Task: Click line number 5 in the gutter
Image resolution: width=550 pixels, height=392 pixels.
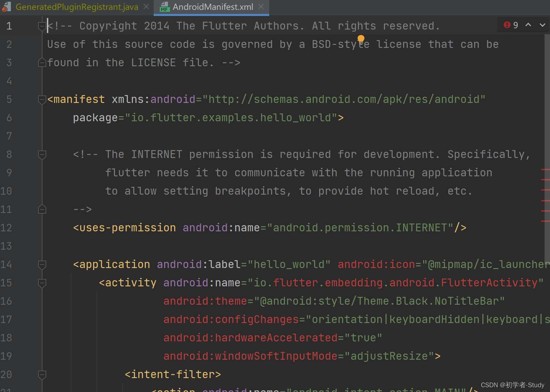Action: pyautogui.click(x=9, y=99)
